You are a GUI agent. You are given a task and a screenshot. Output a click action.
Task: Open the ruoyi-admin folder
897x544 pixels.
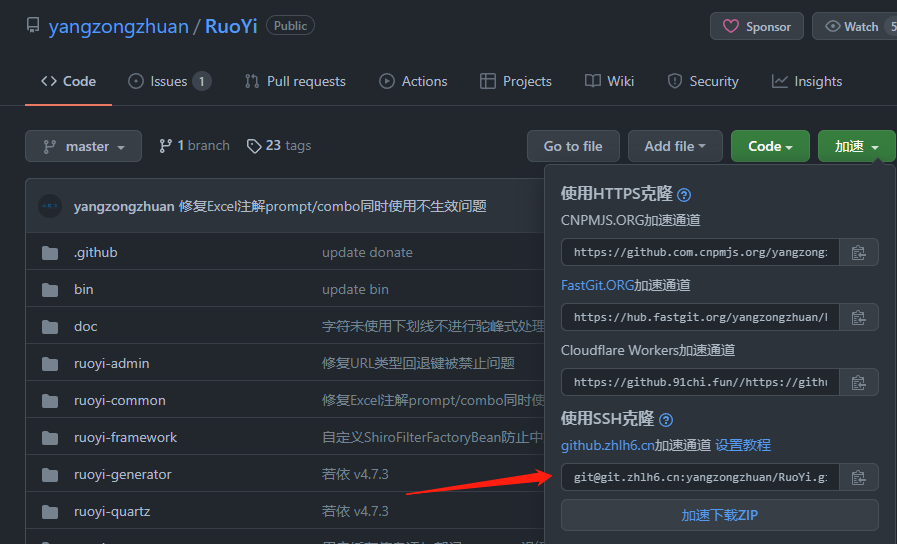pyautogui.click(x=112, y=363)
